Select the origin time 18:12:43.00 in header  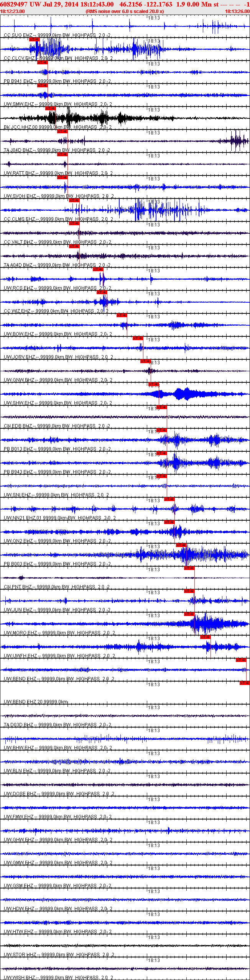point(97,4)
